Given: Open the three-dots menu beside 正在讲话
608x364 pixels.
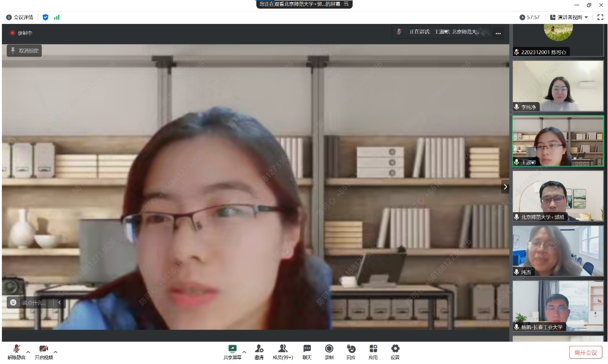Looking at the screenshot, I should tap(498, 33).
